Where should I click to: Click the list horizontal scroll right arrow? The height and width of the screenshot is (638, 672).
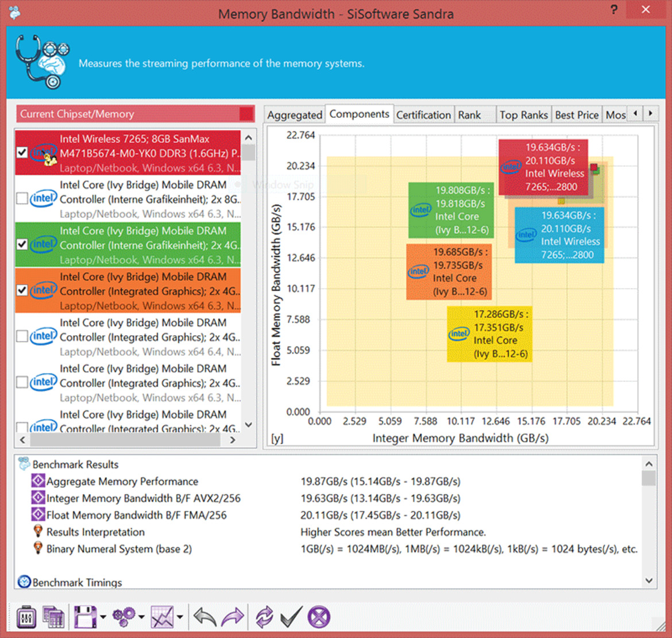click(233, 440)
